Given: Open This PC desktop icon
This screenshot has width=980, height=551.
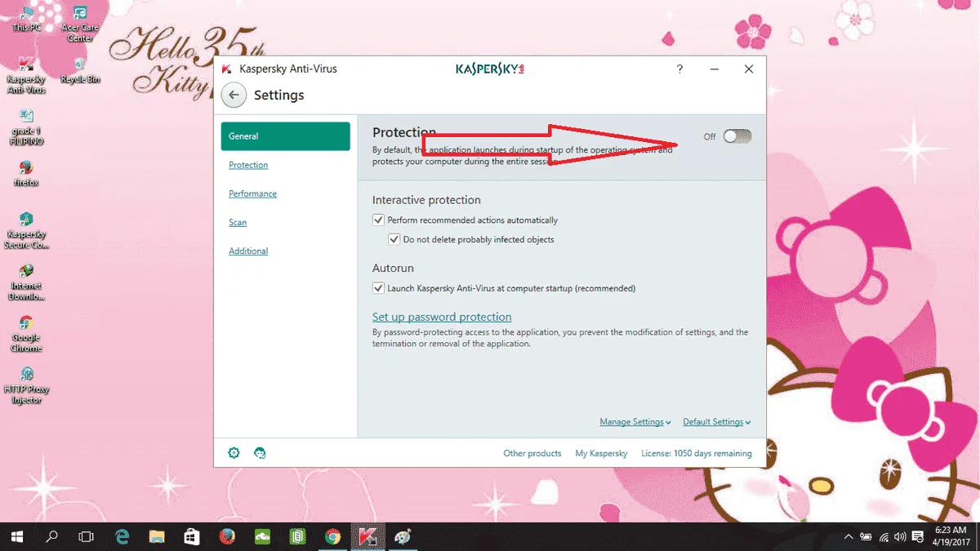Looking at the screenshot, I should [x=26, y=19].
